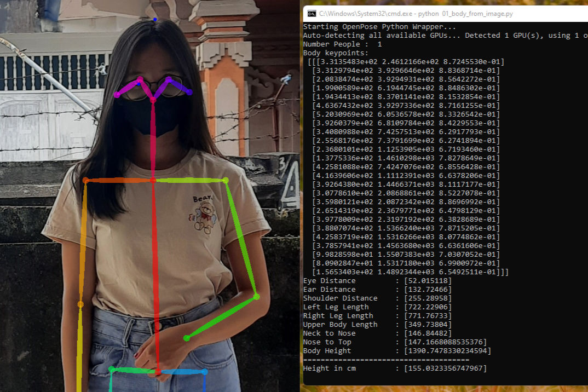
Task: Click the orange elbow keypoint
Action: pos(80,304)
